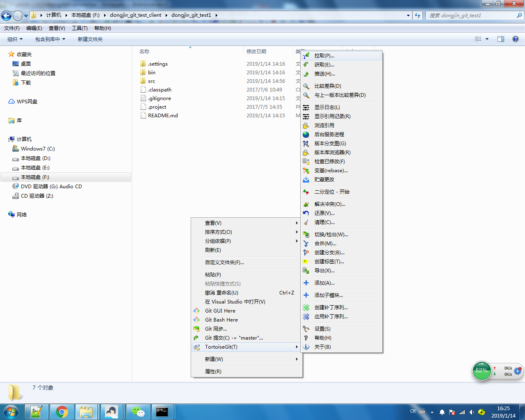Open 显示日志(L) to show commit log
The height and width of the screenshot is (420, 525).
(x=328, y=107)
